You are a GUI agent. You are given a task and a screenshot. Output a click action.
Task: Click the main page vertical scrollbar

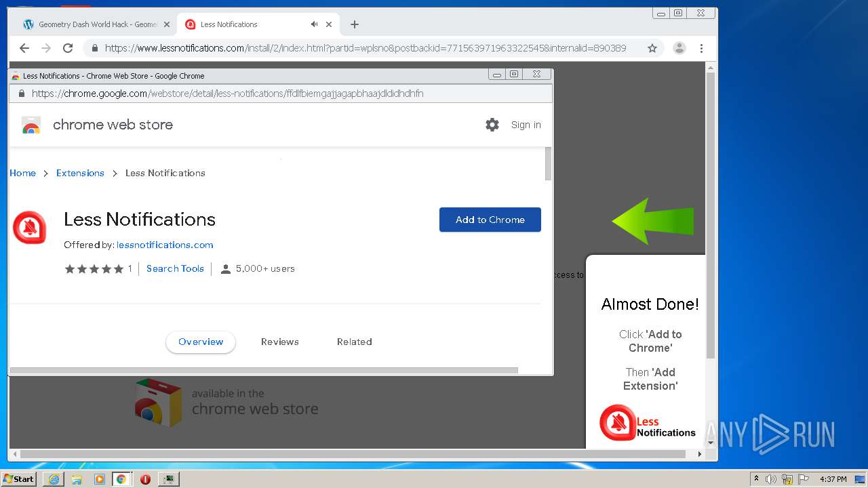click(711, 216)
